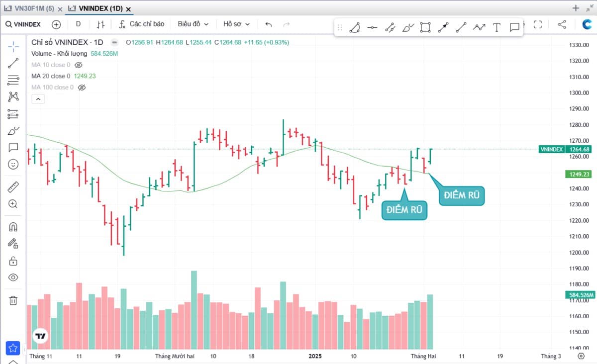Toggle magnet mode

pyautogui.click(x=13, y=227)
